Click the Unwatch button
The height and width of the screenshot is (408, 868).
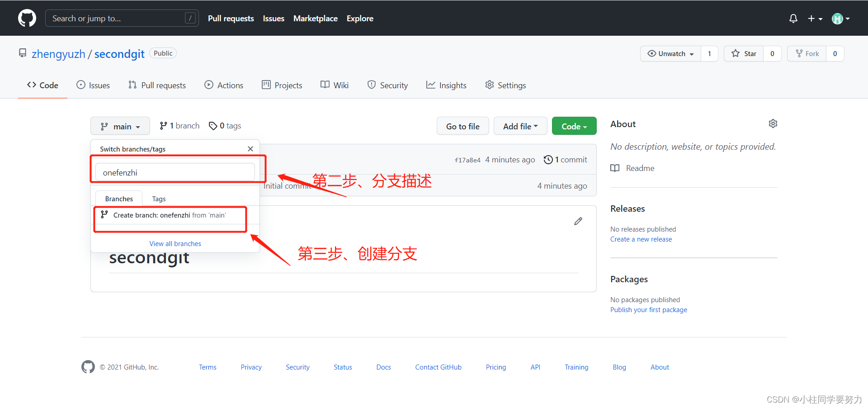click(x=671, y=53)
